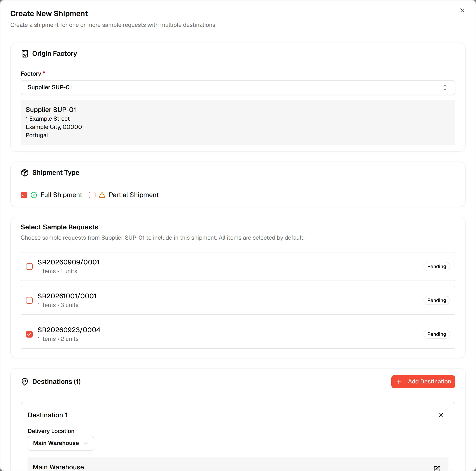The height and width of the screenshot is (471, 476).
Task: Click the Select Sample Requests heading
Action: [59, 227]
